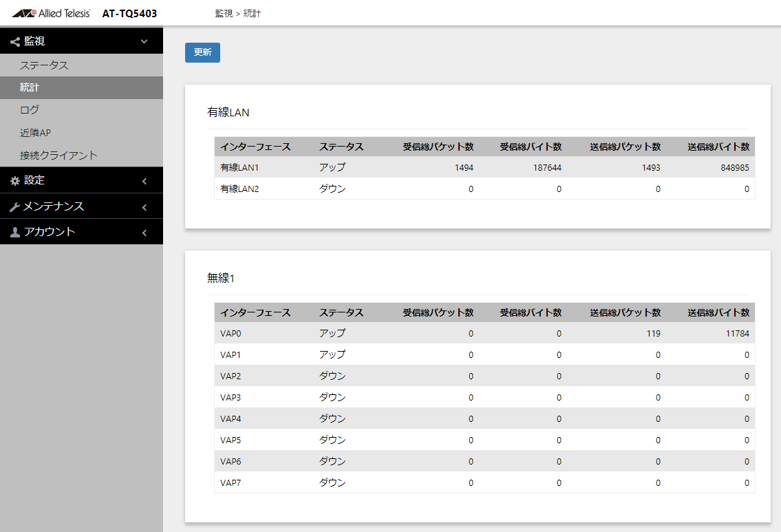Click the gear icon beside 設定
Screen dimensions: 781x532
click(x=15, y=181)
